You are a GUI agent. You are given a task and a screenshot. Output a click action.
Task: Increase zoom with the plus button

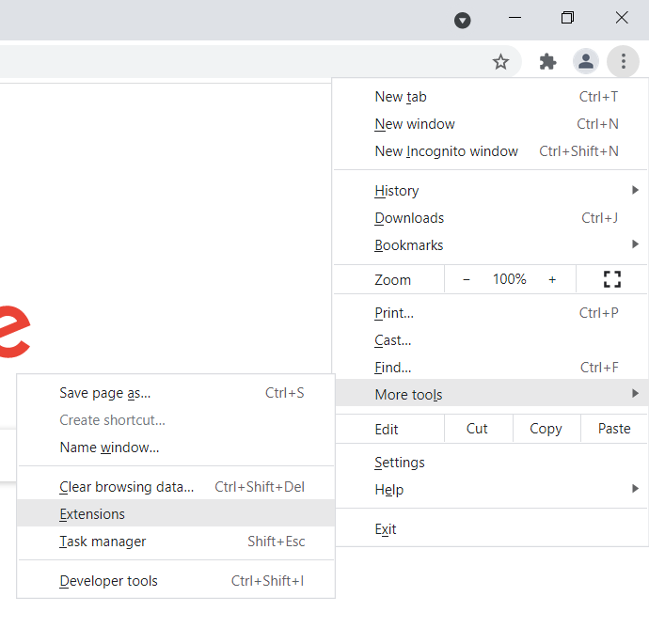click(552, 279)
